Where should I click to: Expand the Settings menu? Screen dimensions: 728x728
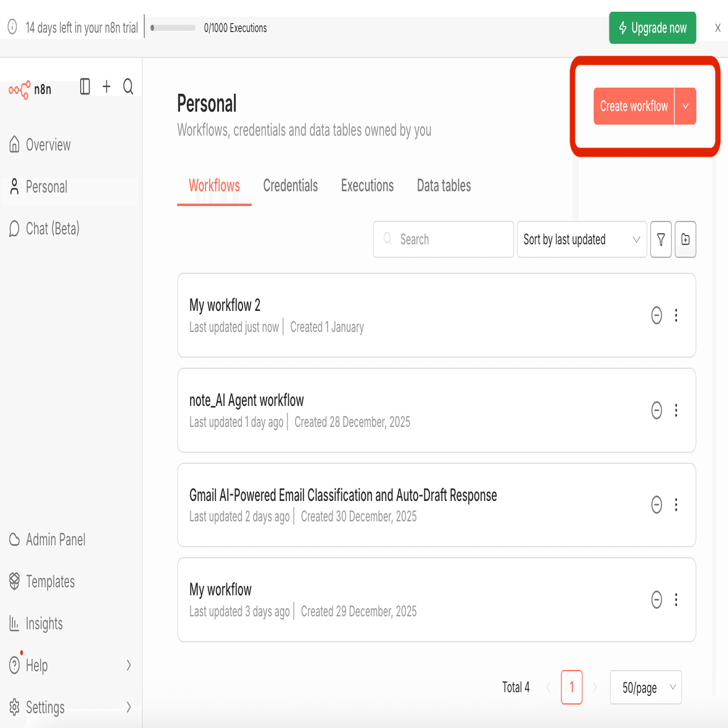coord(70,707)
